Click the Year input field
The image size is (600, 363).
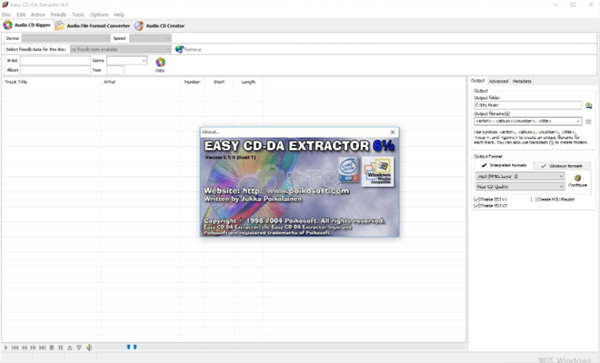(x=115, y=70)
